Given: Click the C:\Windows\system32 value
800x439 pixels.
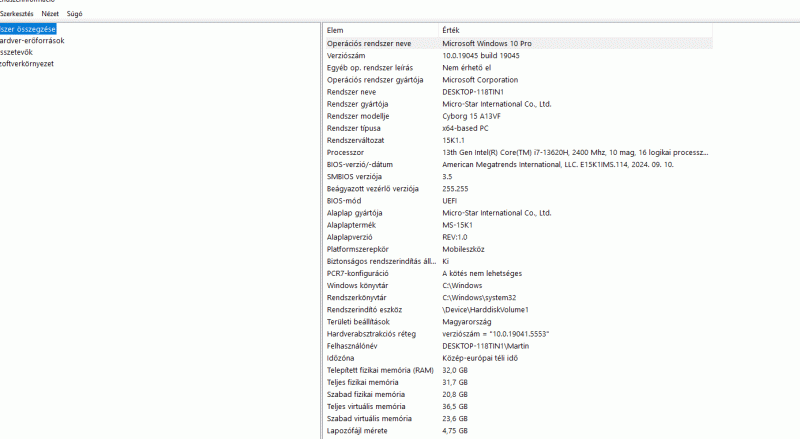Looking at the screenshot, I should click(x=479, y=298).
